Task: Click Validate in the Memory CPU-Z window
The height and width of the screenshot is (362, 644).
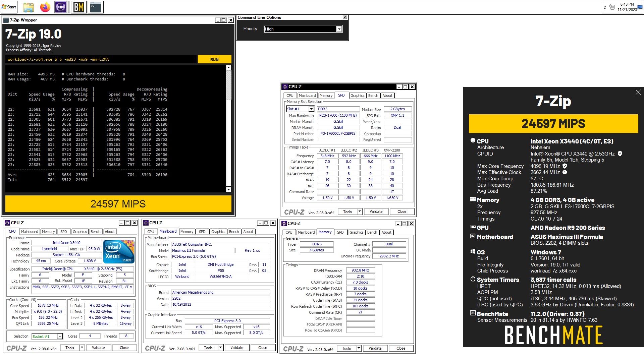Action: coord(375,348)
